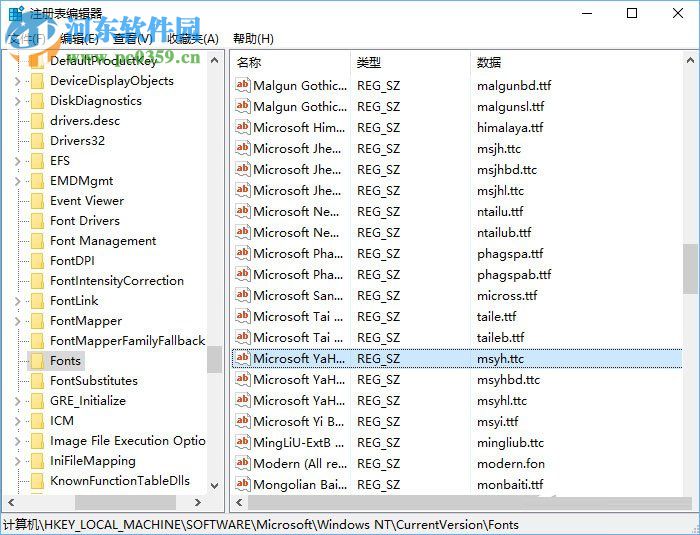Screen dimensions: 700x535
Task: Click the FontSubstitutes folder icon
Action: pos(37,381)
